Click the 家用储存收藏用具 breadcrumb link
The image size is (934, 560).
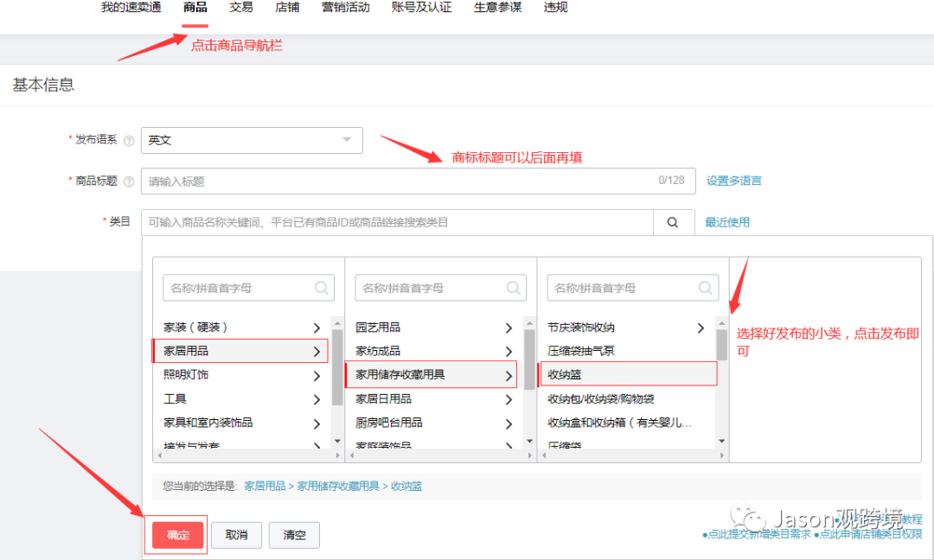(x=340, y=486)
